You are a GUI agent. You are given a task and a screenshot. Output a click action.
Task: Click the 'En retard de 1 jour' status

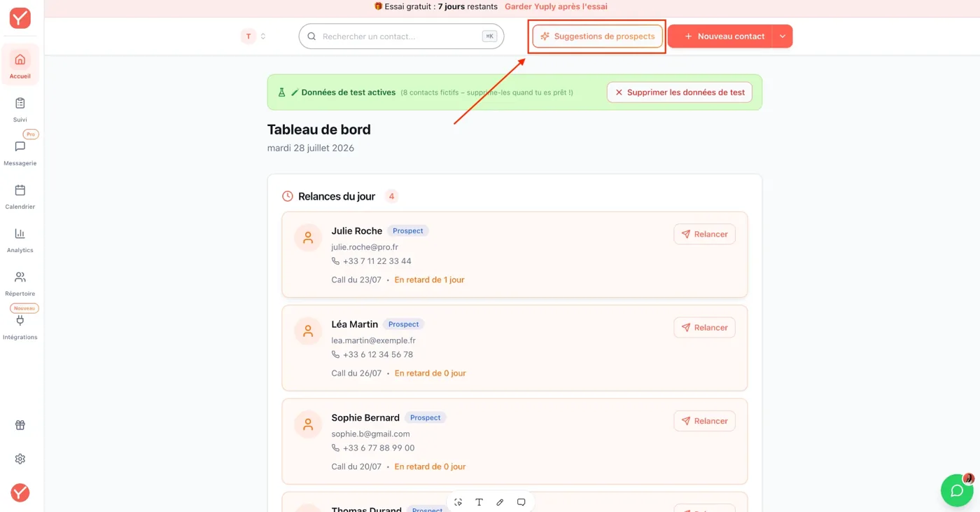(430, 279)
